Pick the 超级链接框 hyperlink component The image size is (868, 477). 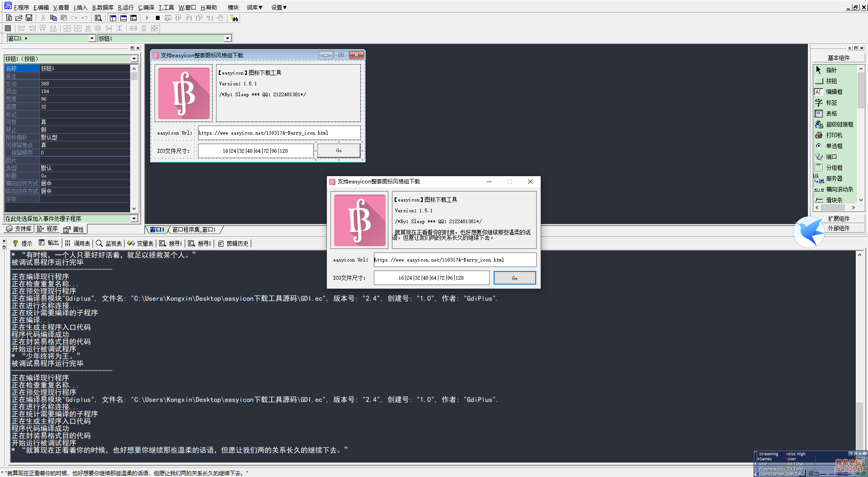point(839,124)
